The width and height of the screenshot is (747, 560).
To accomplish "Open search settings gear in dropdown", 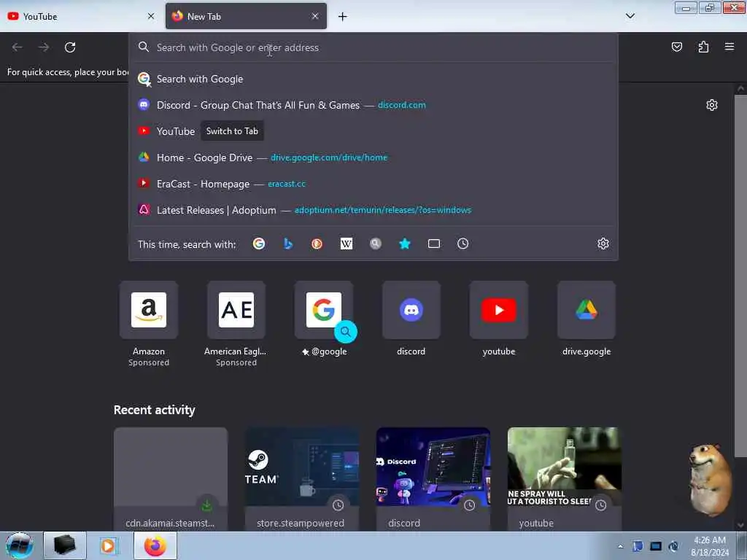I will [603, 244].
